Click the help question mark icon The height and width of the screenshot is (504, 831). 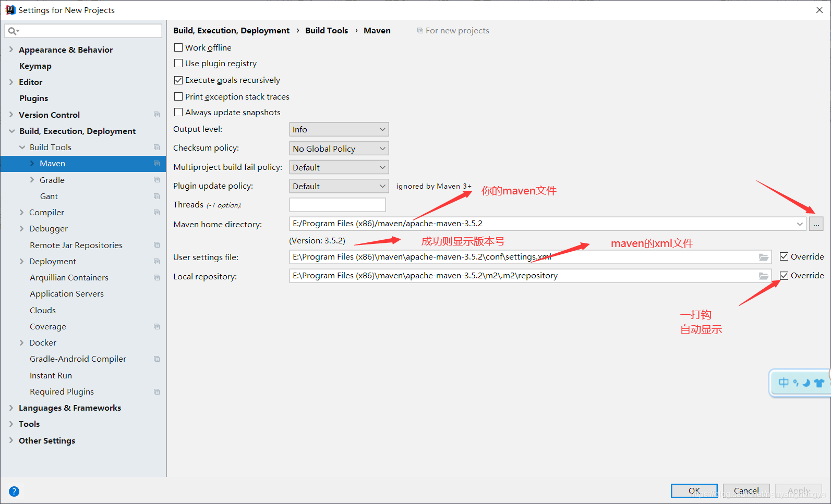coord(14,491)
